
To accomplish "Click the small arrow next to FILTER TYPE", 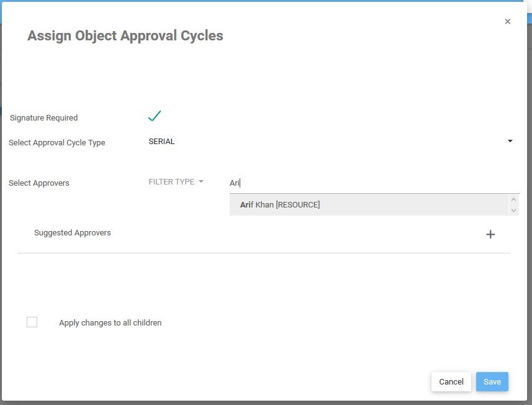I will pyautogui.click(x=201, y=182).
